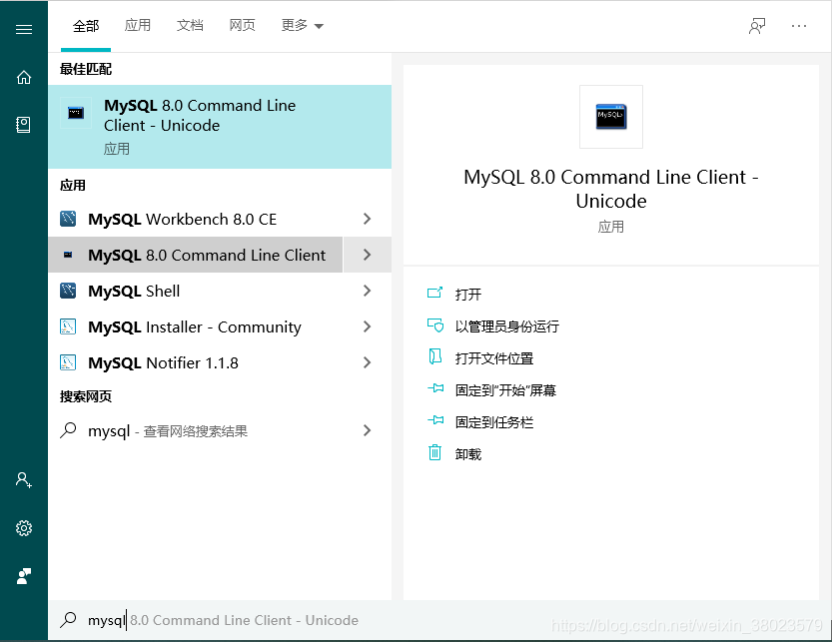832x644 pixels.
Task: Expand MySQL Shell chevron arrow
Action: [367, 291]
